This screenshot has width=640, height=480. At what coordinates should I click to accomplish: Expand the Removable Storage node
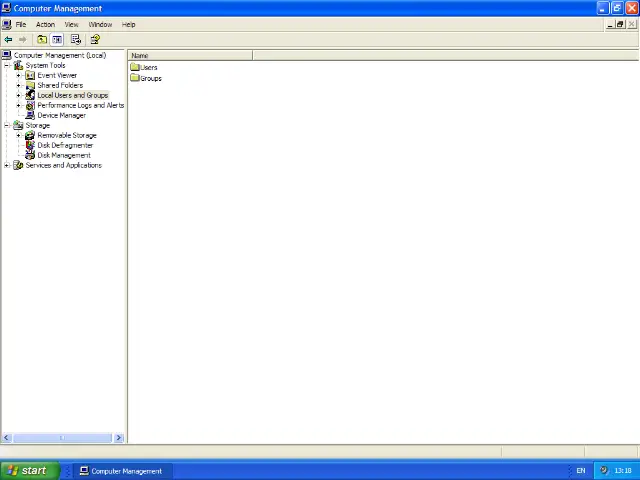[x=18, y=135]
